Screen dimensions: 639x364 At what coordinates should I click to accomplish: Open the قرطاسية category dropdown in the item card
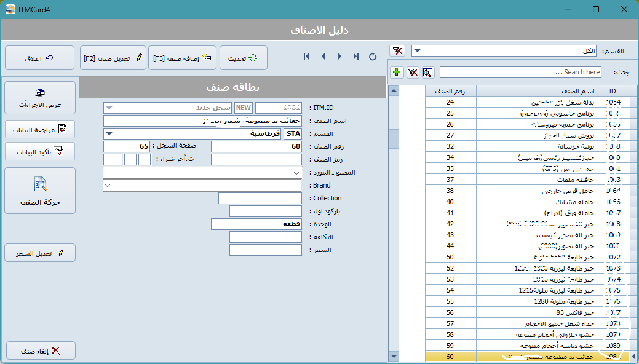click(109, 133)
